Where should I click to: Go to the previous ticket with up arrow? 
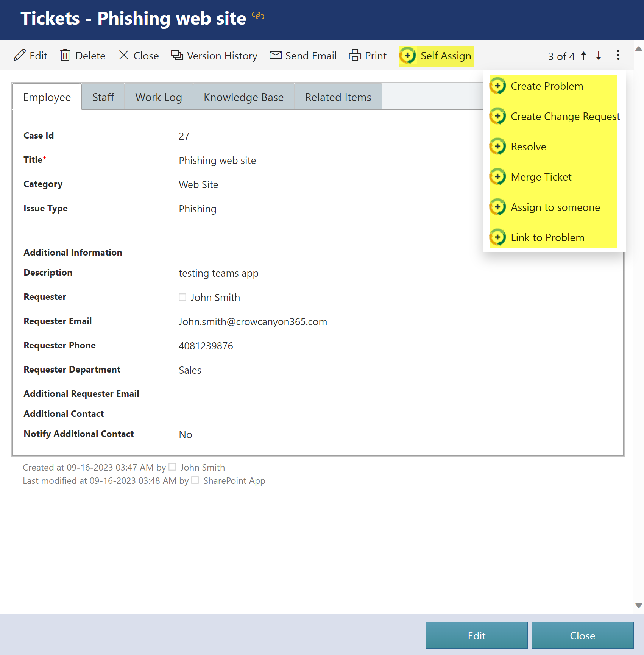click(583, 56)
